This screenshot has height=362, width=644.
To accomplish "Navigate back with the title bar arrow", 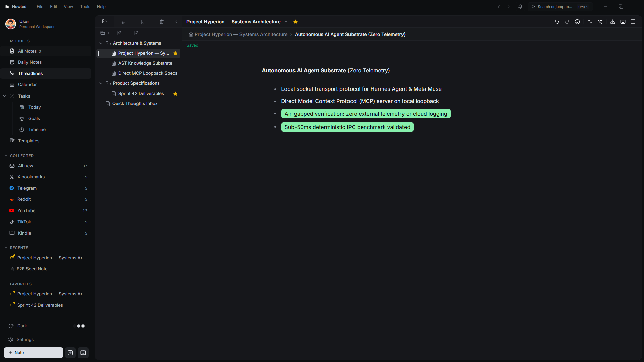I will 499,7.
